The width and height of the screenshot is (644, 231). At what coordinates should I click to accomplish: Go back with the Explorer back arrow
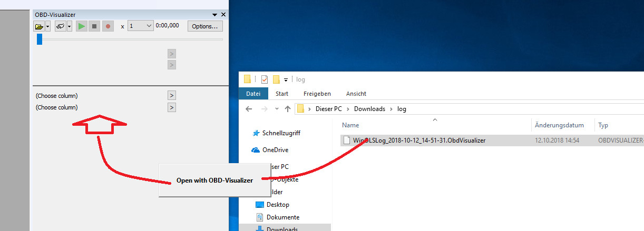click(x=249, y=109)
